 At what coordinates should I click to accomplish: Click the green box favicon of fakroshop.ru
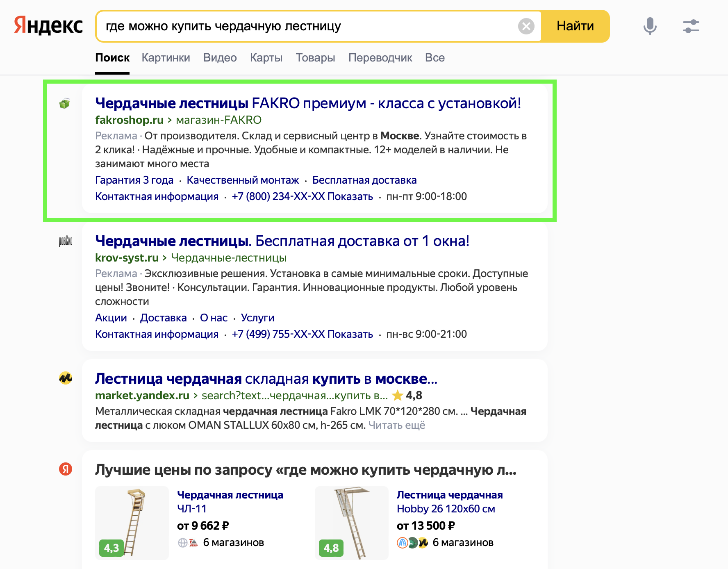pos(64,104)
